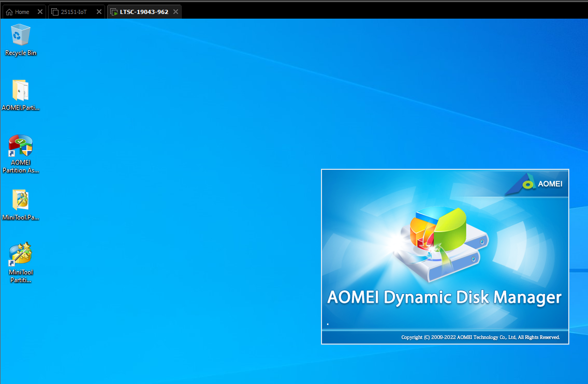Launch MiniTool Partition Wizard shortcut
Image resolution: width=588 pixels, height=384 pixels.
[21, 262]
